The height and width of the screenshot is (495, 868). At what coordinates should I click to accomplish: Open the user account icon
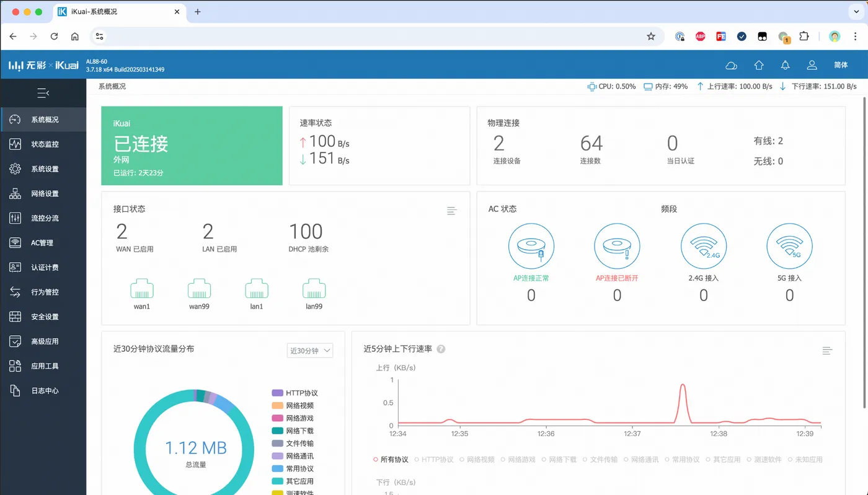point(812,65)
